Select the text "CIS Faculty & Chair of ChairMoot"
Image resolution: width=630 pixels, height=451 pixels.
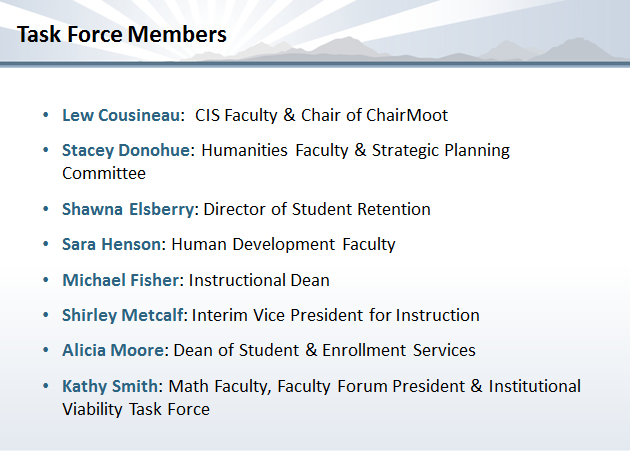coord(321,115)
